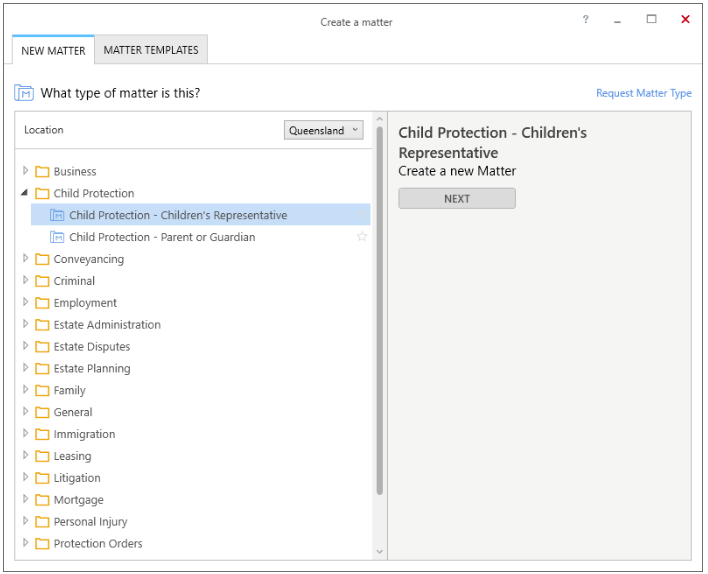
Task: Expand the Estate Planning folder arrow
Action: pyautogui.click(x=25, y=368)
